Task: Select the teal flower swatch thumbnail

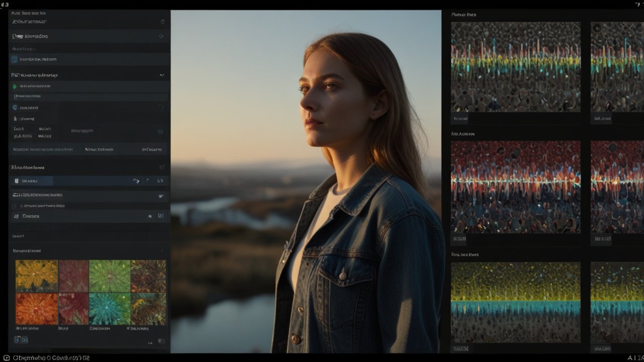Action: coord(110,309)
